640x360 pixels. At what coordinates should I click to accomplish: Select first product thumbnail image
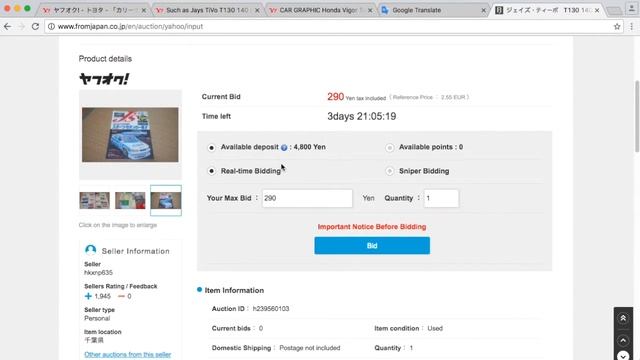(94, 200)
